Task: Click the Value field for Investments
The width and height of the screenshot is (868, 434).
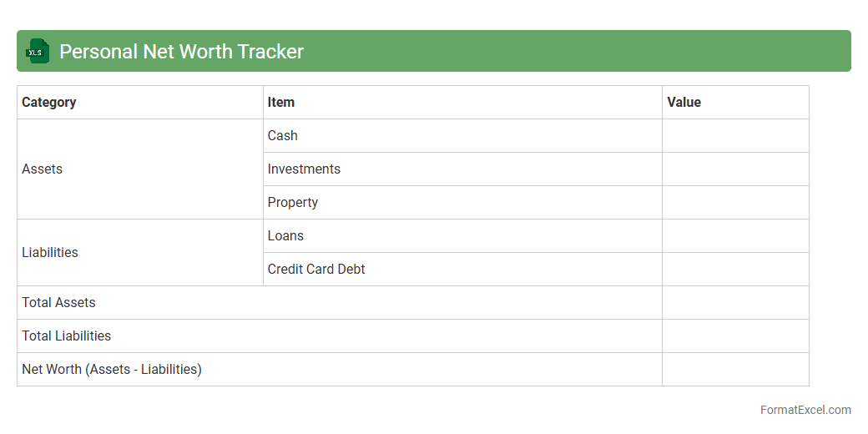Action: (x=734, y=169)
